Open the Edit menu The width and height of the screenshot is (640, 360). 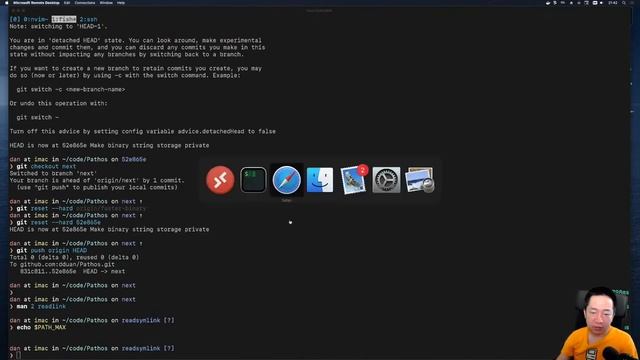pos(67,2)
